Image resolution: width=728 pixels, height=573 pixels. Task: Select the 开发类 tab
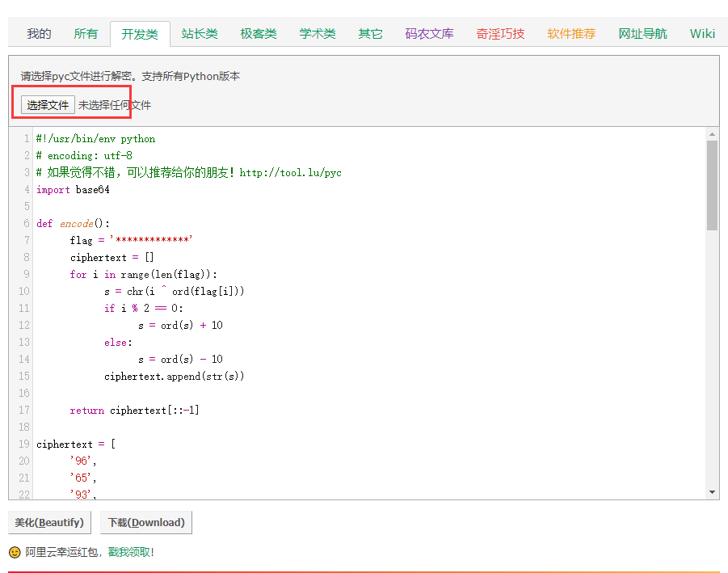pos(137,33)
